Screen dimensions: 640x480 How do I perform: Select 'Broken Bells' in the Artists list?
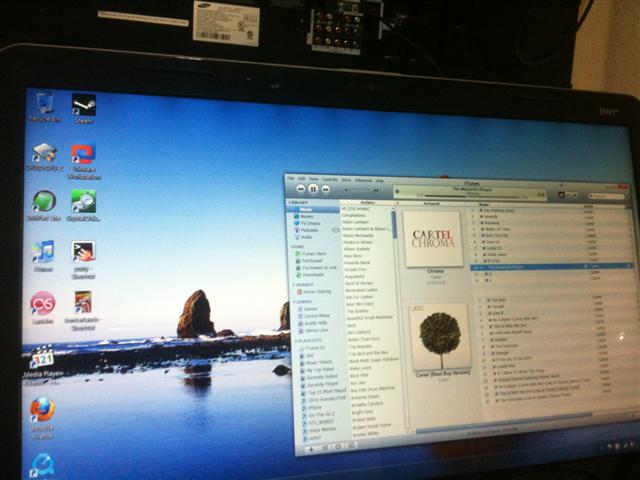coord(364,419)
